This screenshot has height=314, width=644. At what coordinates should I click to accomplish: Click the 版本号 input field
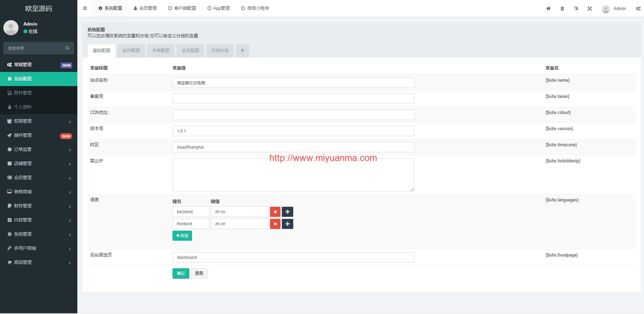(x=293, y=131)
